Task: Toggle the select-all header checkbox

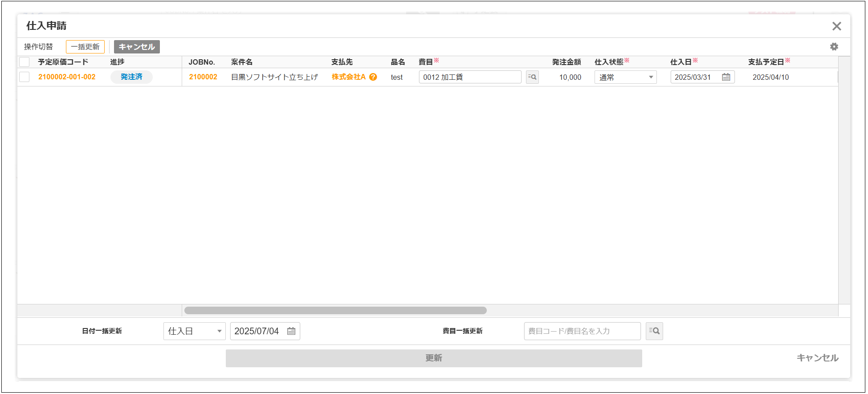Action: tap(24, 62)
